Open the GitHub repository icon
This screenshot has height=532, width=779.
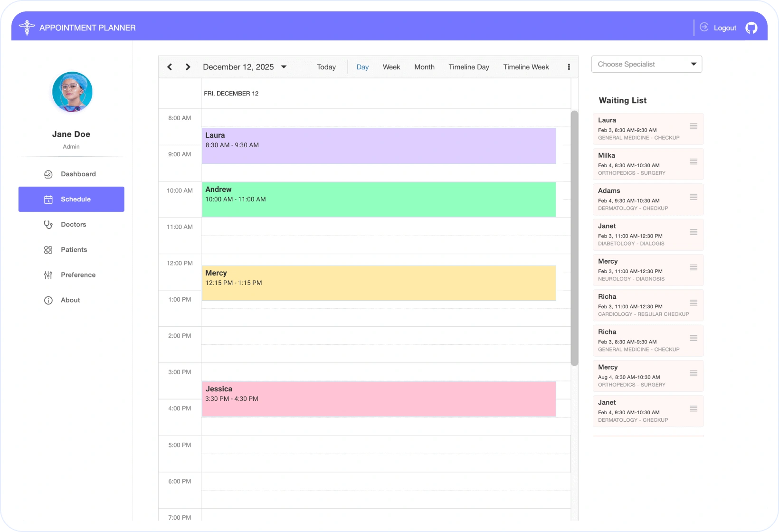(751, 28)
